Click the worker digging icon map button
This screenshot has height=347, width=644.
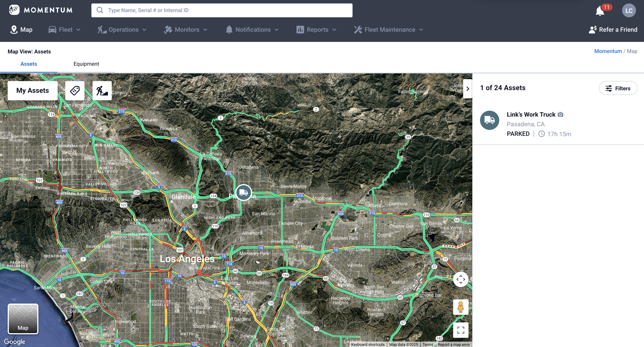click(x=102, y=90)
